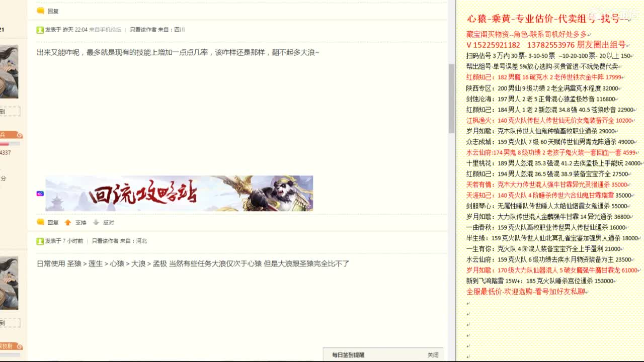Click the 每日签到提醒 popup title

348,355
